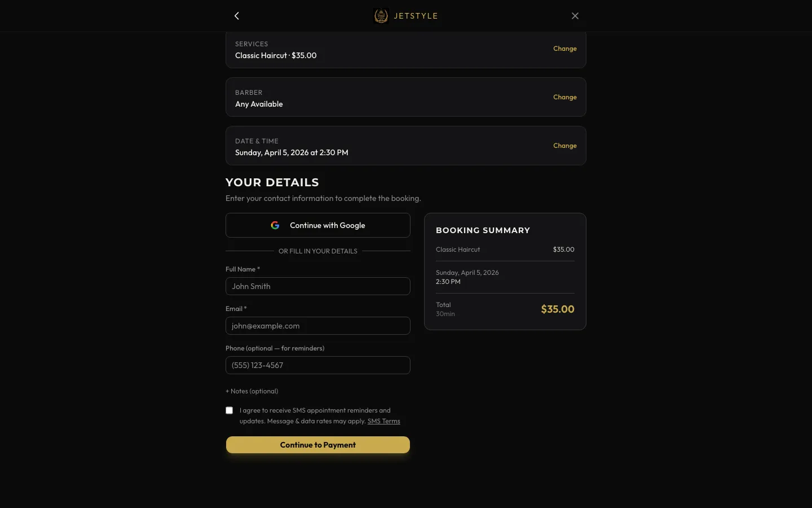Select the Booking Summary total price
The height and width of the screenshot is (508, 812).
(557, 309)
